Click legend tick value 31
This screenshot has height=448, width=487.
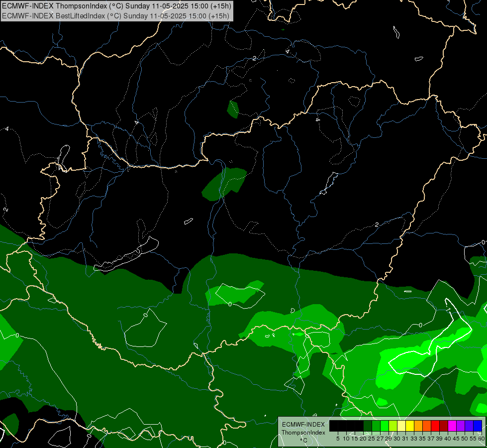click(405, 439)
